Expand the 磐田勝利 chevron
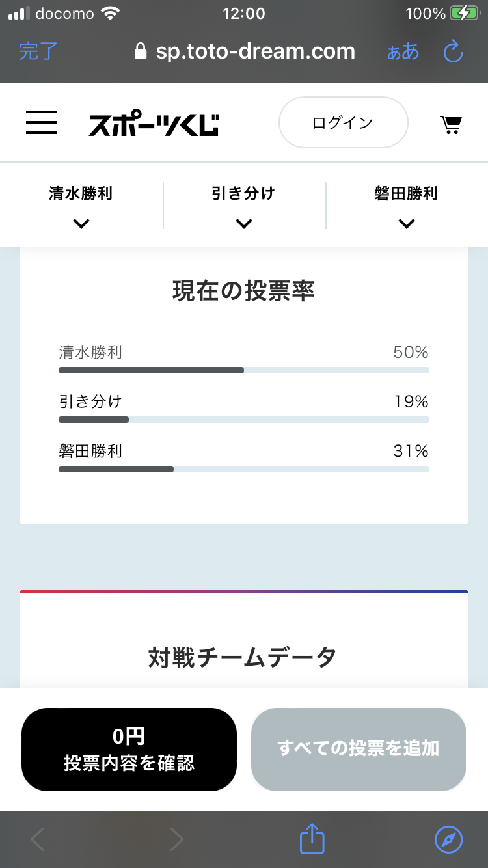The height and width of the screenshot is (868, 488). 407,224
